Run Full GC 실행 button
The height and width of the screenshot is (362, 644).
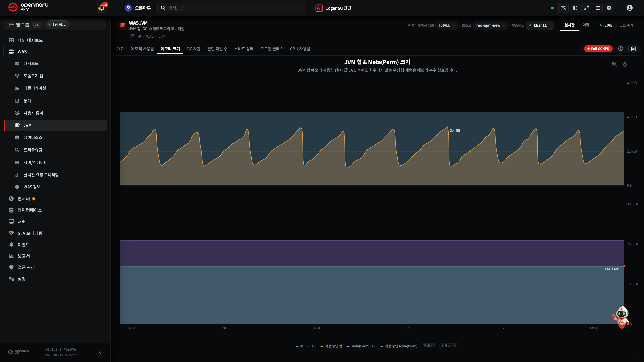tap(598, 49)
